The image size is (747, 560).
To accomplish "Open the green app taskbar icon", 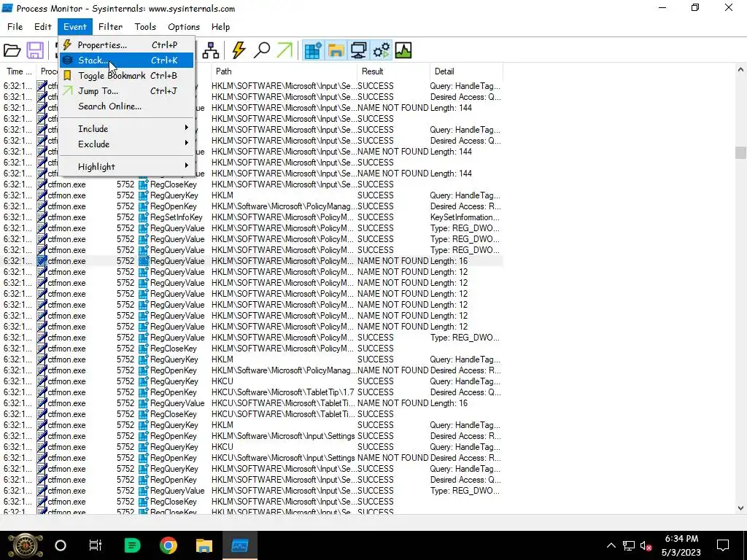I will pos(132,545).
